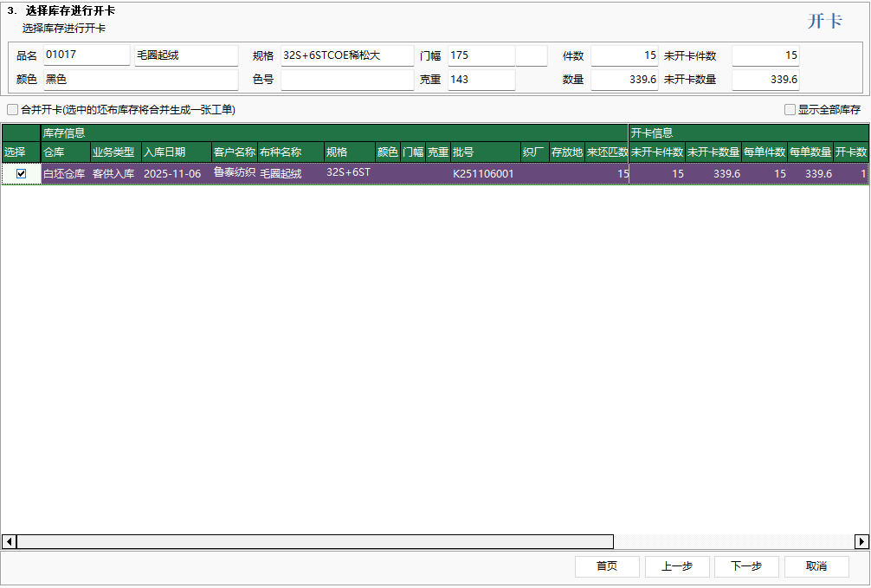Screen dimensions: 871x588
Task: Click the 客户名称 column header
Action: pyautogui.click(x=234, y=152)
